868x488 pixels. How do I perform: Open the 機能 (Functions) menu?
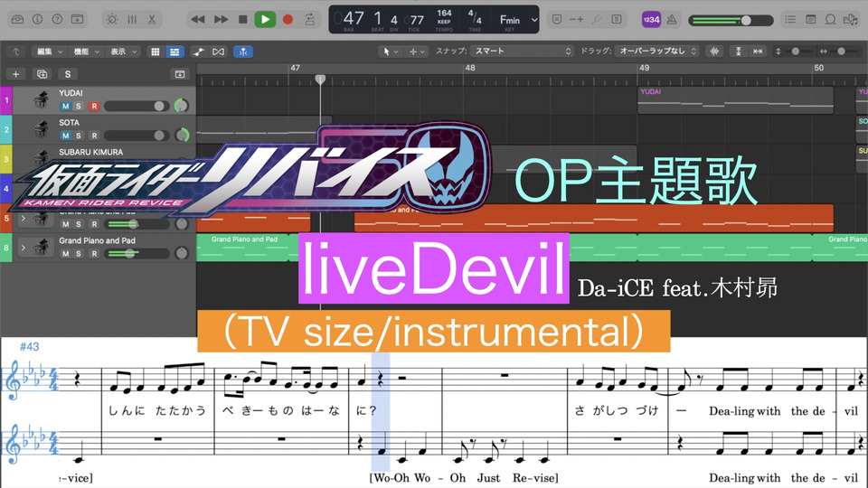87,52
